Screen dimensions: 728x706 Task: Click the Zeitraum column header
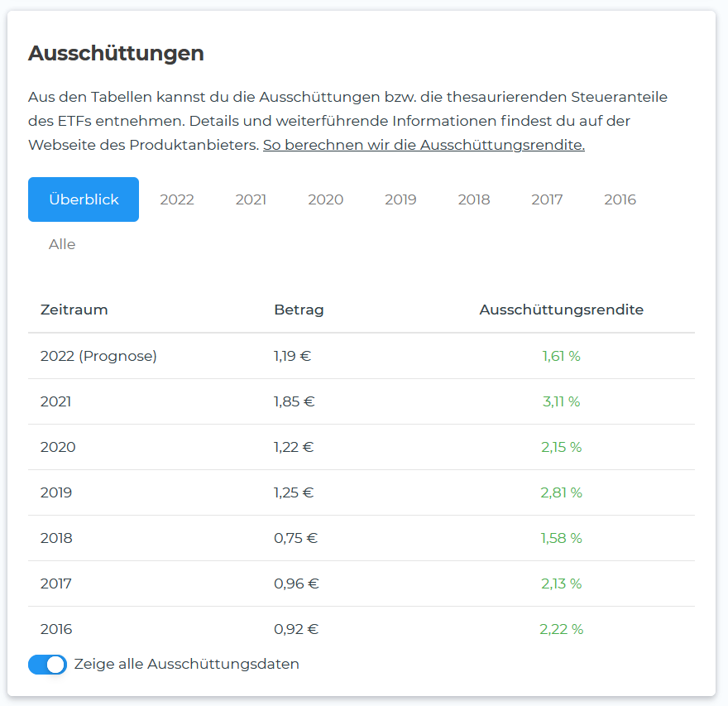click(74, 310)
